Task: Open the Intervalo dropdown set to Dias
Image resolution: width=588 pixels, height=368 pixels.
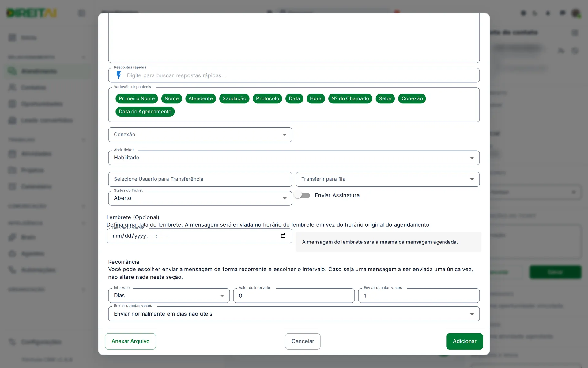Action: (x=169, y=296)
